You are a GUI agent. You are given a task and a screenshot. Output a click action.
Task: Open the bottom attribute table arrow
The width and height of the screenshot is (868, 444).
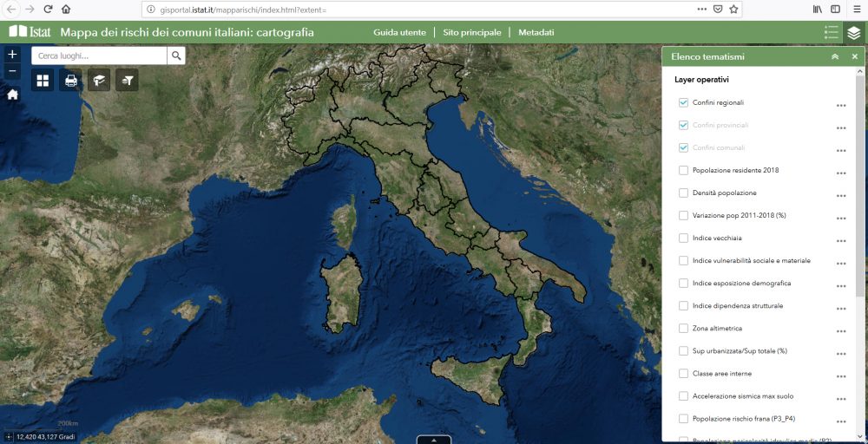tap(434, 440)
